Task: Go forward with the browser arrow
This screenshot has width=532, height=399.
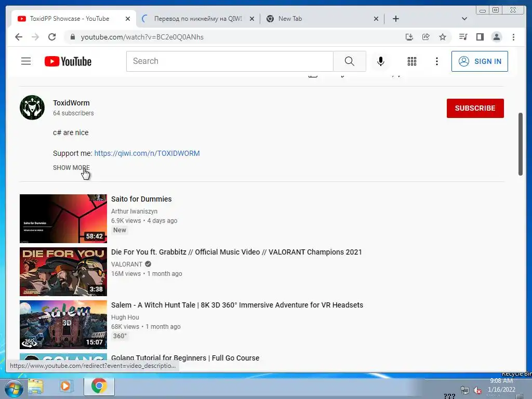Action: [x=35, y=37]
